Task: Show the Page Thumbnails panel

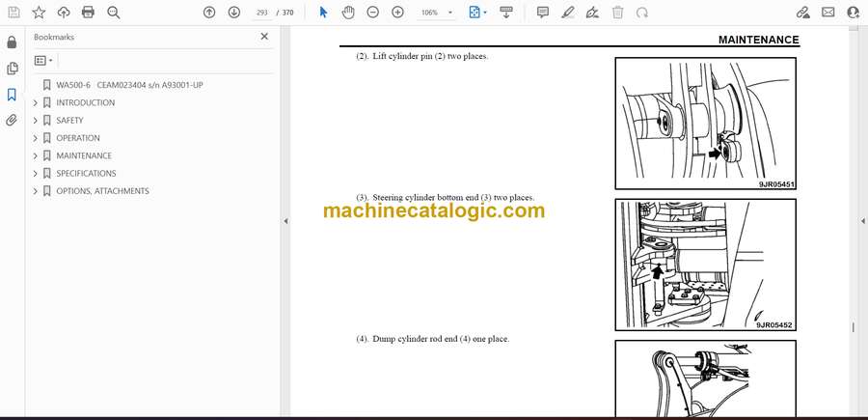Action: (x=12, y=69)
